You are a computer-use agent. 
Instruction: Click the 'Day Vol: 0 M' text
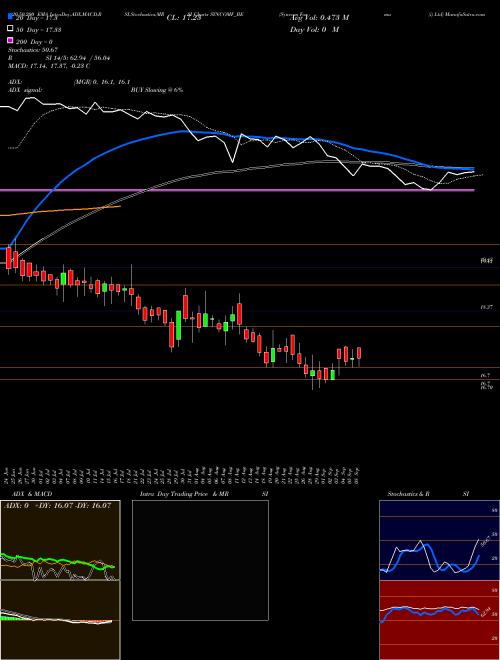315,29
